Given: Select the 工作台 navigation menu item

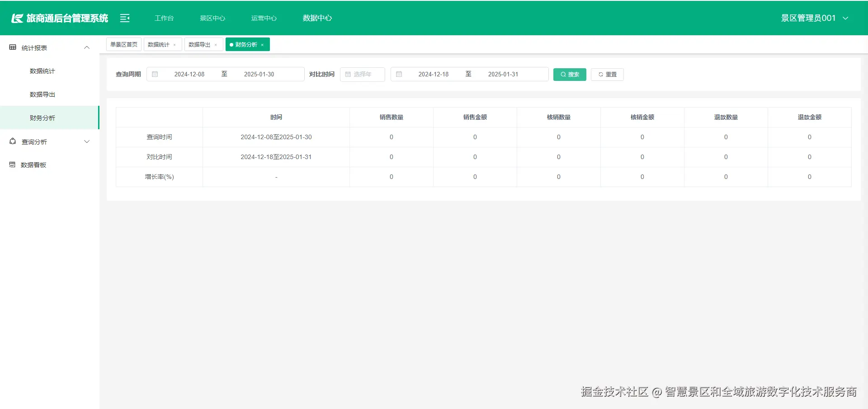Looking at the screenshot, I should [x=164, y=18].
